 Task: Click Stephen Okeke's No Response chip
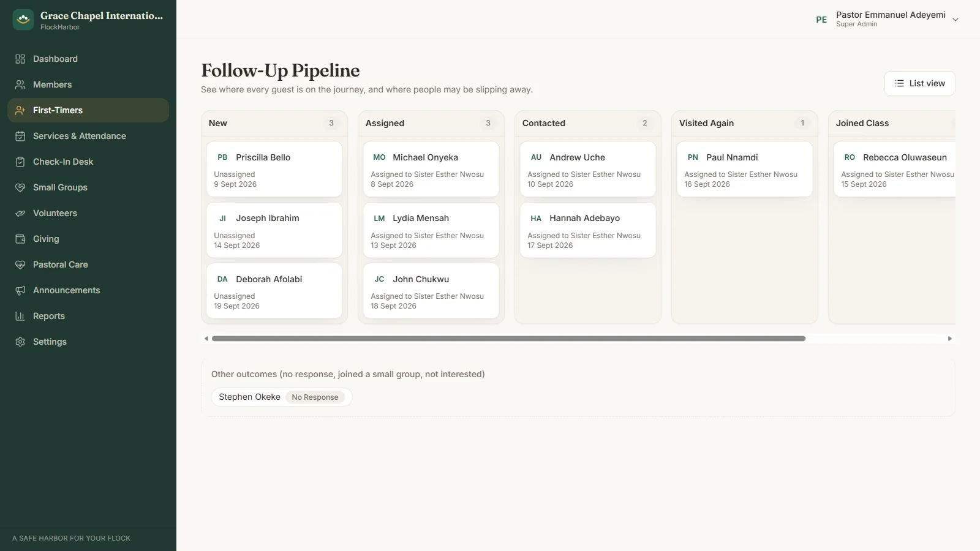[x=315, y=397]
